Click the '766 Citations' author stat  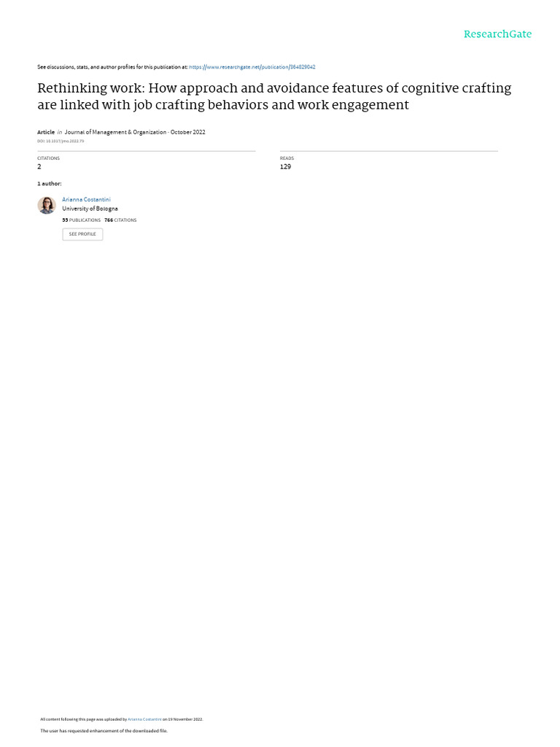[x=120, y=220]
